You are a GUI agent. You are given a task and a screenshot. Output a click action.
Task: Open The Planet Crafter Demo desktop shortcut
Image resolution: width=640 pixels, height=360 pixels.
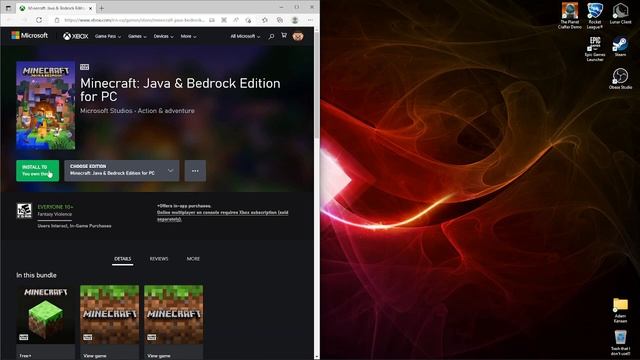569,16
